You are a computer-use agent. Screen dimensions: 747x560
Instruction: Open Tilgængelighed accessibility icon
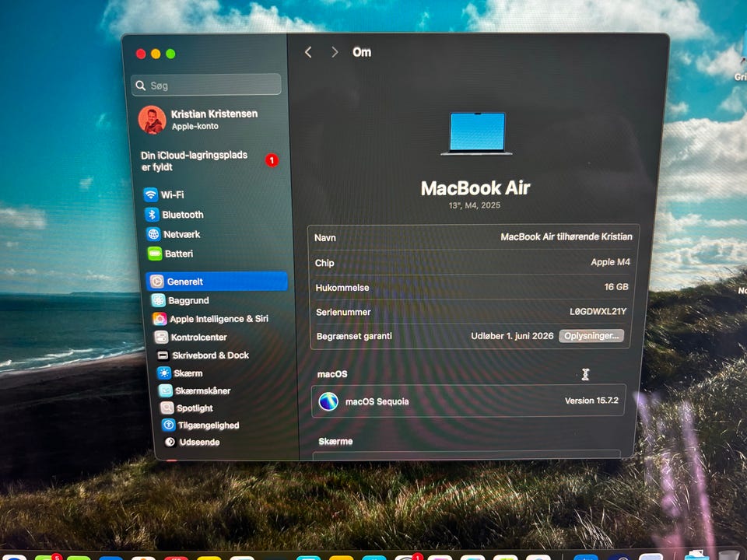pyautogui.click(x=168, y=425)
